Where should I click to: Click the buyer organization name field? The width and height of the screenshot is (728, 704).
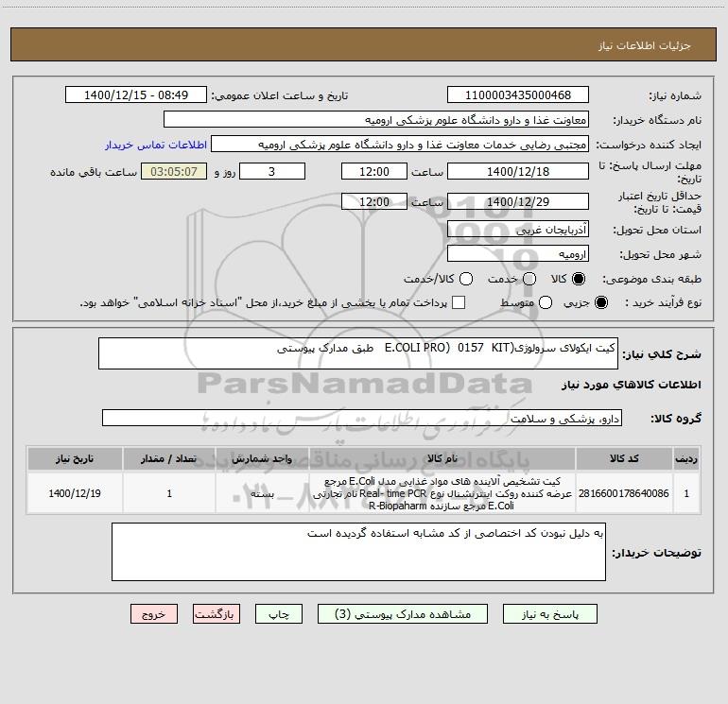[x=376, y=119]
